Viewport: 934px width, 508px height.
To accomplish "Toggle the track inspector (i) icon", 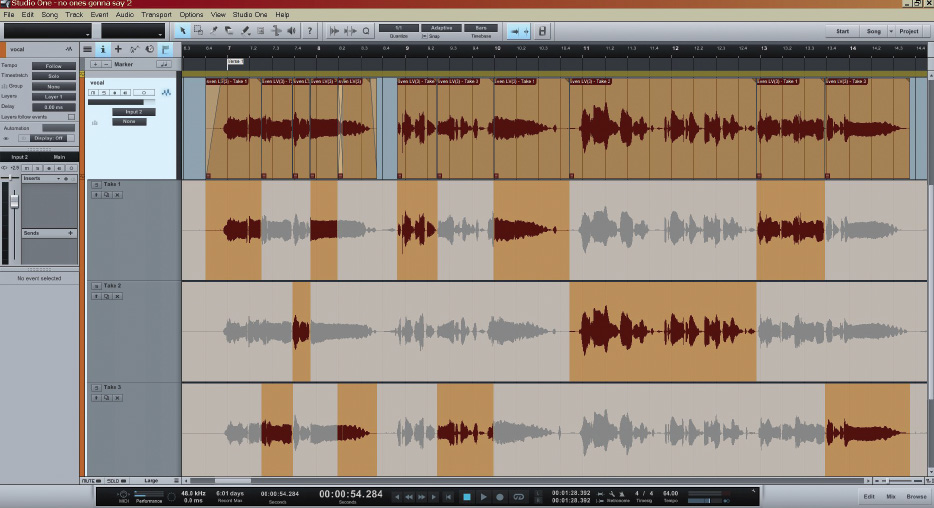I will (102, 49).
